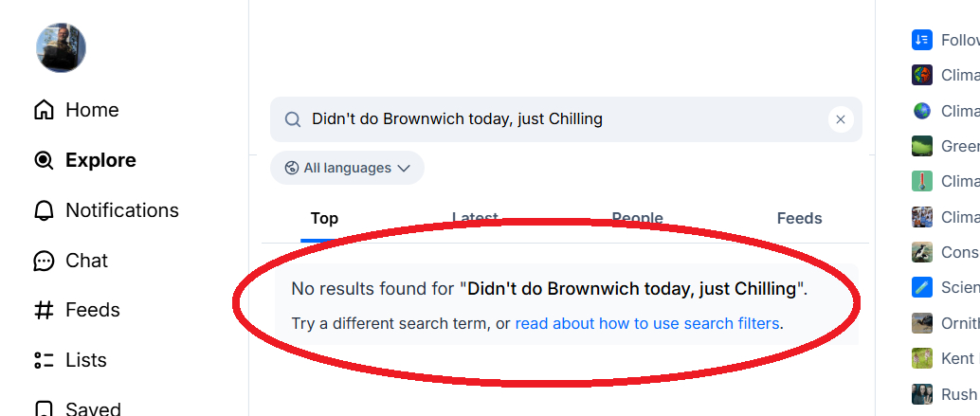Open the All languages dropdown

click(347, 168)
